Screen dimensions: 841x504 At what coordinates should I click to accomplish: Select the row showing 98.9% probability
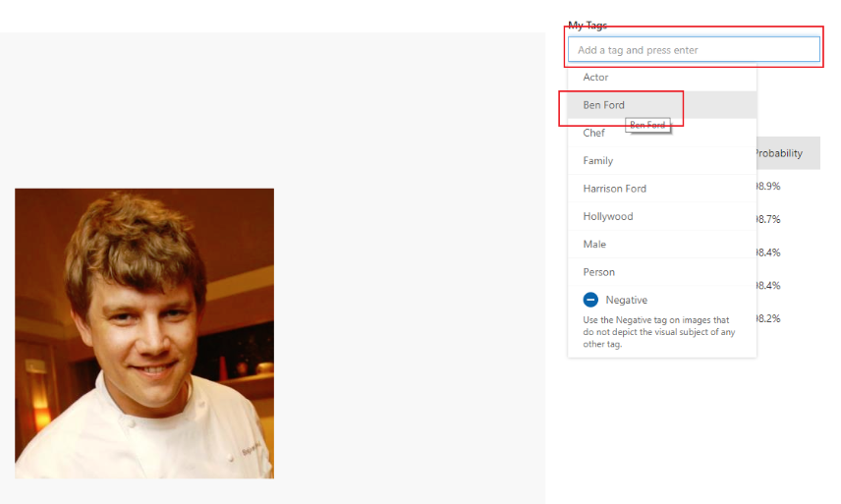tap(768, 186)
